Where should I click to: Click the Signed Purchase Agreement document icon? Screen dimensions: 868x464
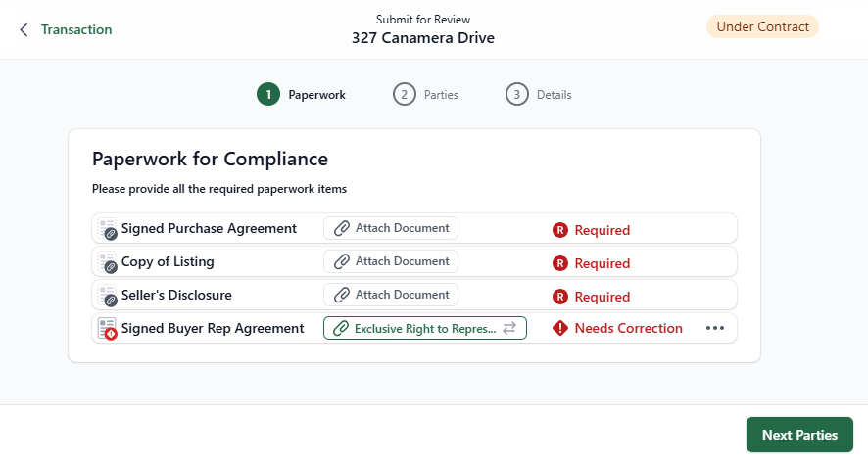tap(107, 229)
